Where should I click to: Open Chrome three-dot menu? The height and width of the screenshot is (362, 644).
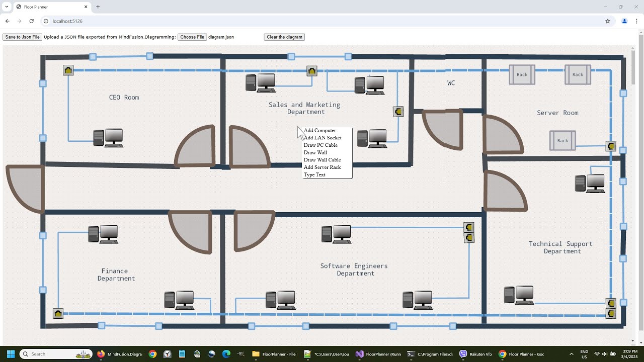point(636,21)
